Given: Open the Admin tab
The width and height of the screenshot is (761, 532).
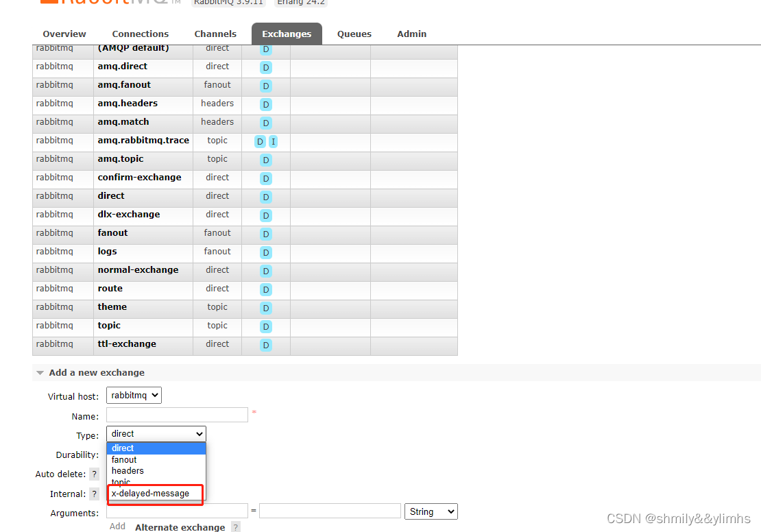Looking at the screenshot, I should (x=411, y=34).
